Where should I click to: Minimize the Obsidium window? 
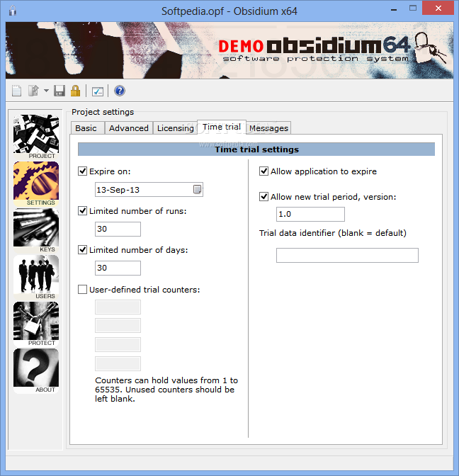pyautogui.click(x=394, y=9)
